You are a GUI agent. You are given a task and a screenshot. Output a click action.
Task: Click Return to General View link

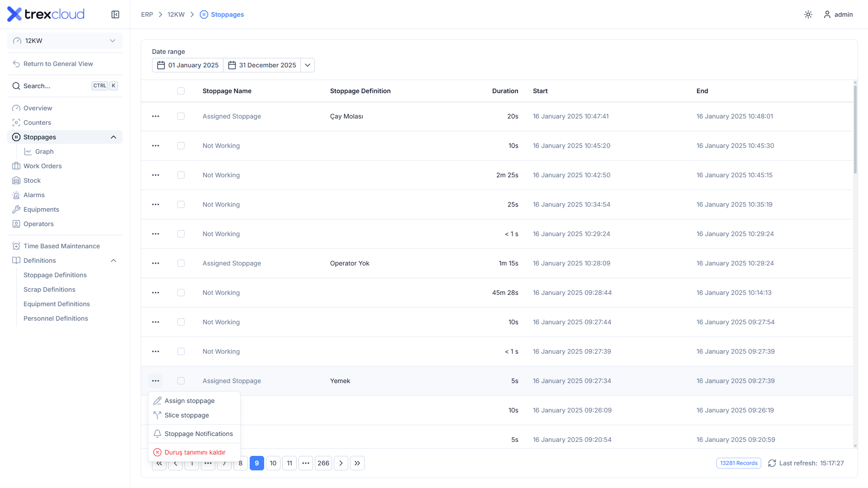click(65, 64)
